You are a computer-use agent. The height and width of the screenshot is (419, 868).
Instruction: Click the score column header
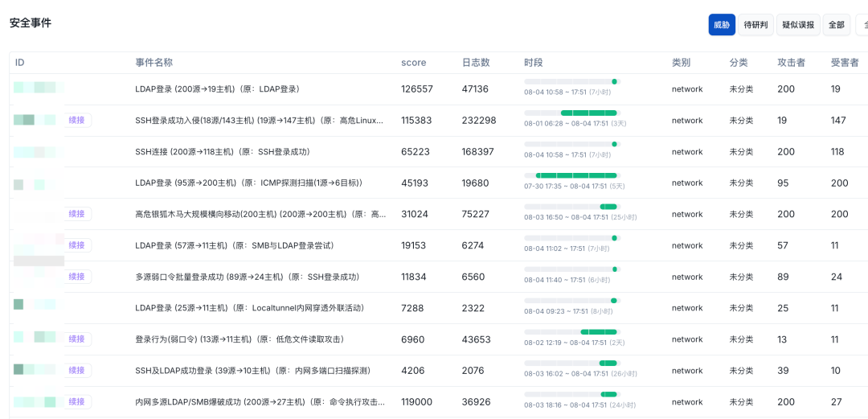click(414, 63)
